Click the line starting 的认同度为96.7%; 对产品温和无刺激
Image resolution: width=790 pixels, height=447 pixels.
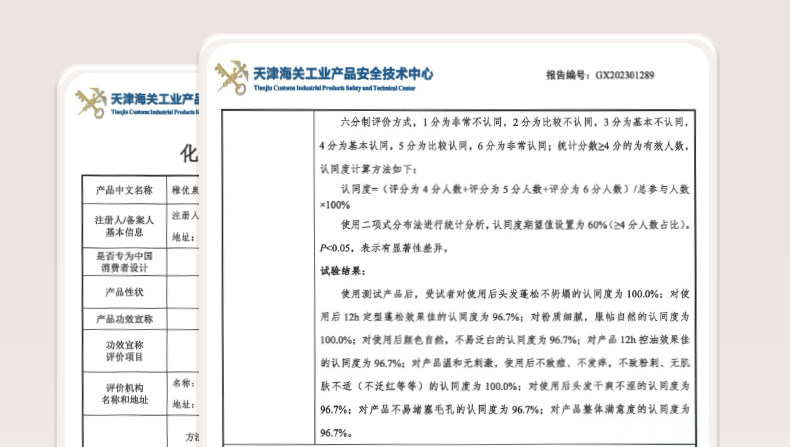click(x=504, y=363)
